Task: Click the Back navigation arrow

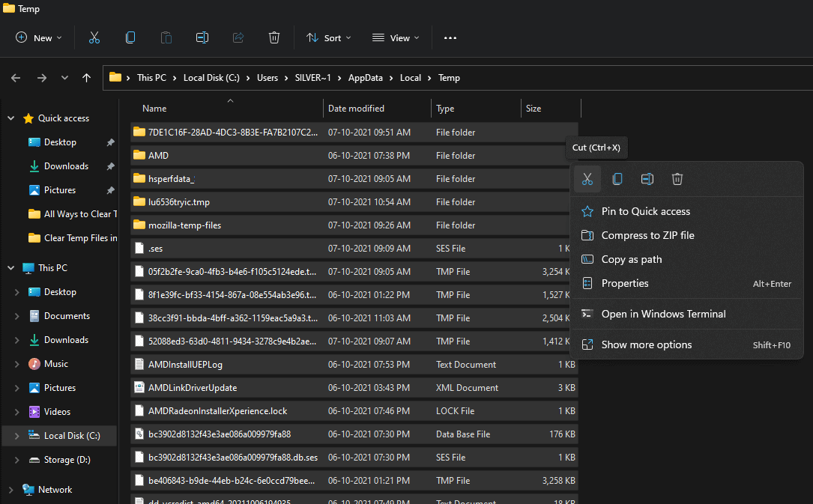Action: (16, 78)
